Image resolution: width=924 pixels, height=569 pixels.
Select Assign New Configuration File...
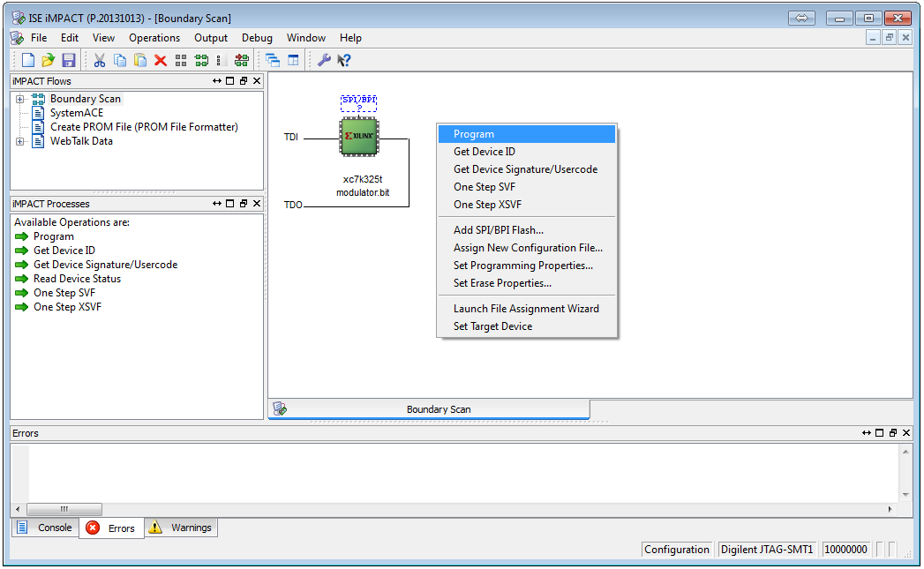pyautogui.click(x=527, y=248)
